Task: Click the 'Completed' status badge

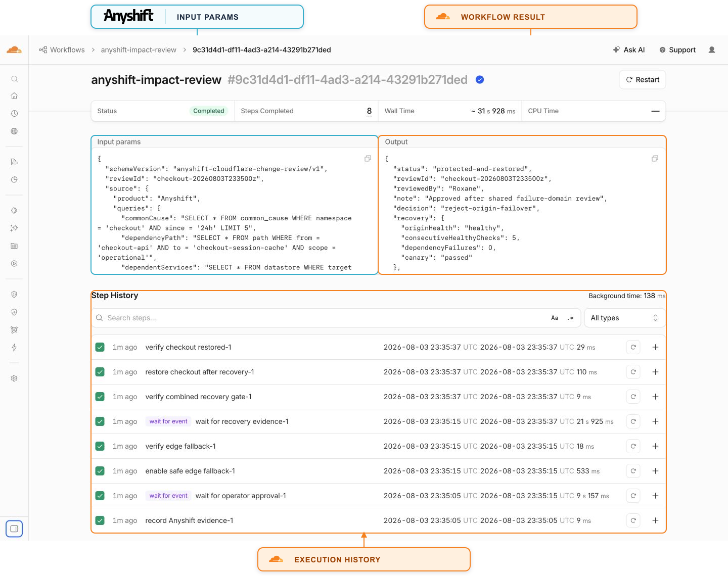Action: [208, 111]
